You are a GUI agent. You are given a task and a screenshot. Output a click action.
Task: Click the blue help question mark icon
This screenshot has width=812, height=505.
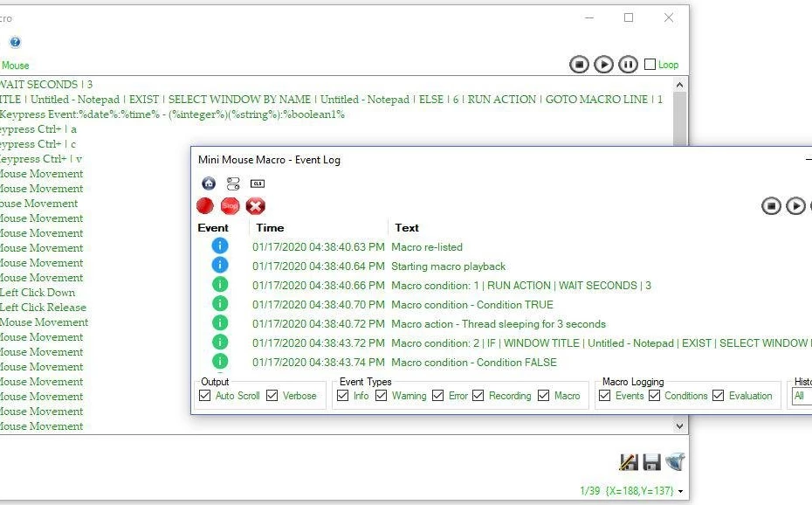click(15, 42)
